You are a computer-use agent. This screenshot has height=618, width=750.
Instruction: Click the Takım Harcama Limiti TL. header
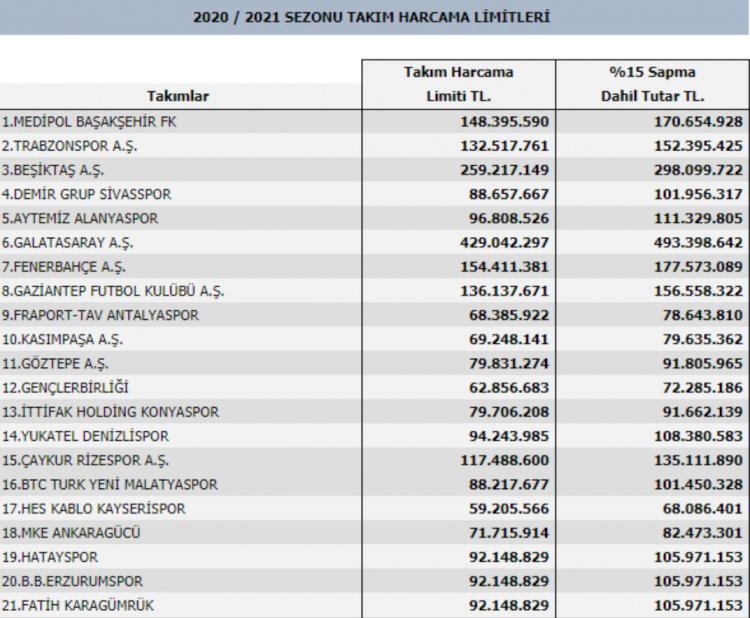point(459,84)
